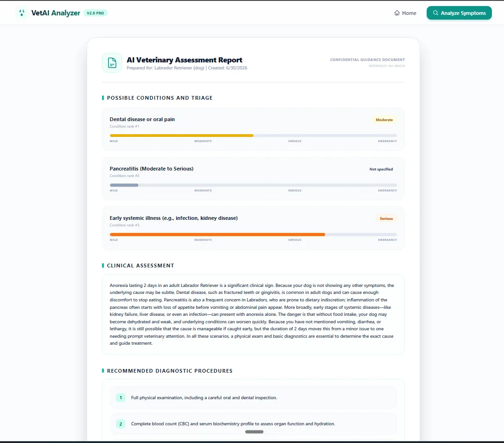Click the report document icon
Screen dimensions: 504x443
coord(112,63)
